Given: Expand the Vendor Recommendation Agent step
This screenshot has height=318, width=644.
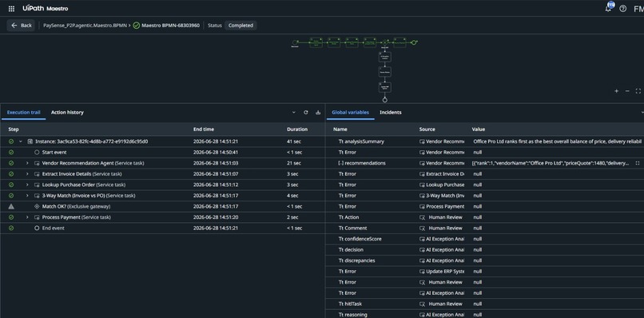Looking at the screenshot, I should 27,163.
